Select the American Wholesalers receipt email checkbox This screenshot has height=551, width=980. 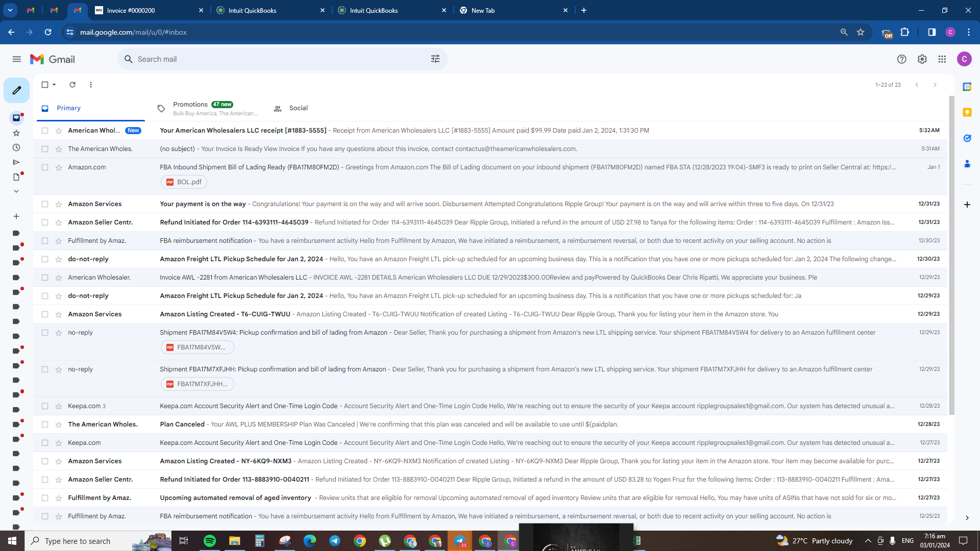[45, 131]
